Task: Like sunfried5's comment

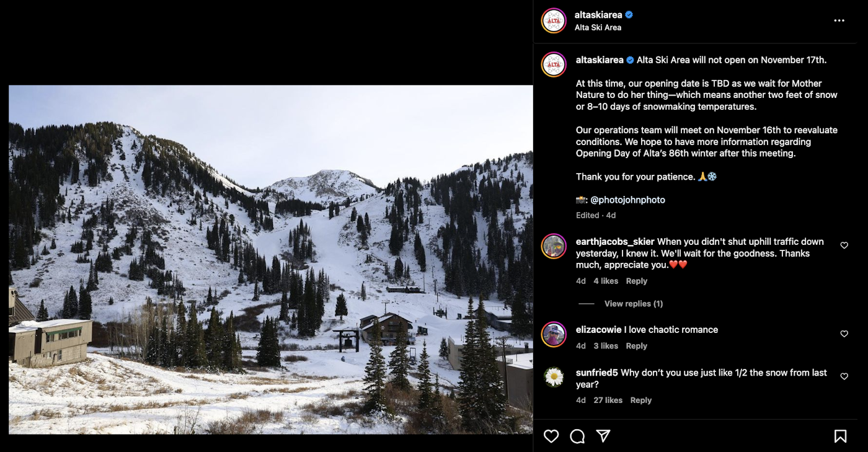Action: 844,376
